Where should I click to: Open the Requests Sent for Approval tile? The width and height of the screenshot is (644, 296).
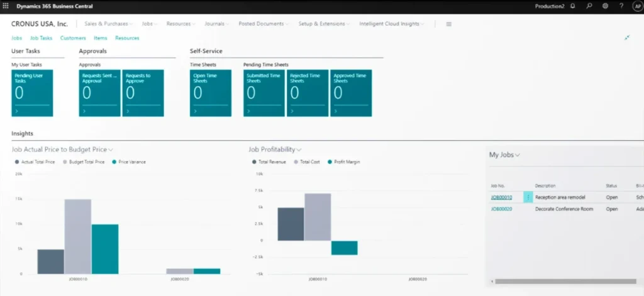[x=100, y=93]
